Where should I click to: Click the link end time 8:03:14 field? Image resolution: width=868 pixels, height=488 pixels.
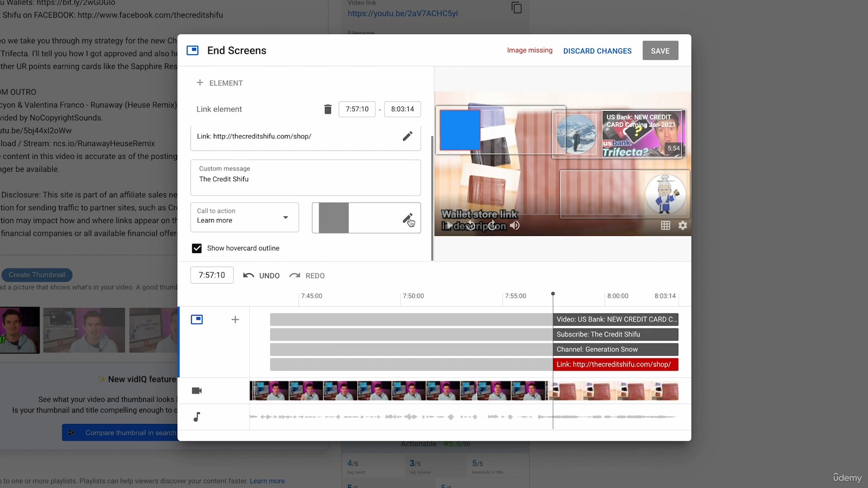coord(402,109)
